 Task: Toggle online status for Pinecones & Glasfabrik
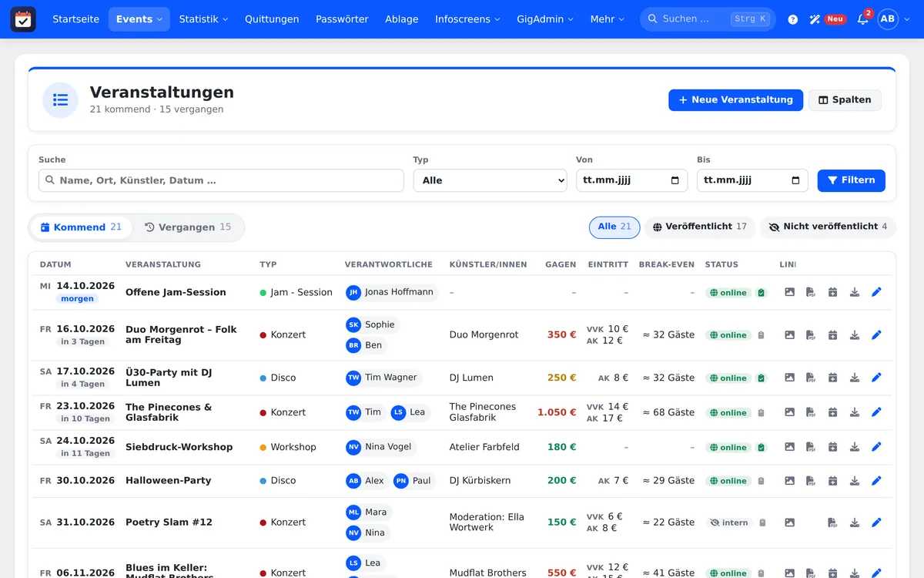(x=728, y=413)
